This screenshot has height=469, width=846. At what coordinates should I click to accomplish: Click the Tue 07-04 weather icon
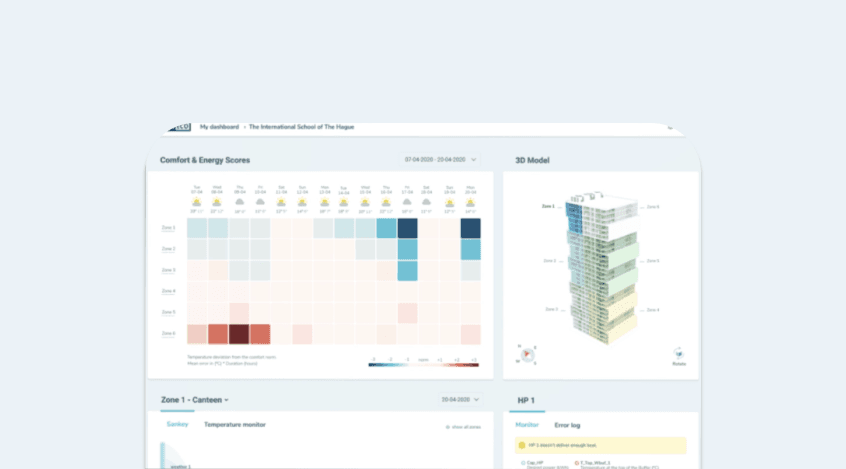(197, 202)
